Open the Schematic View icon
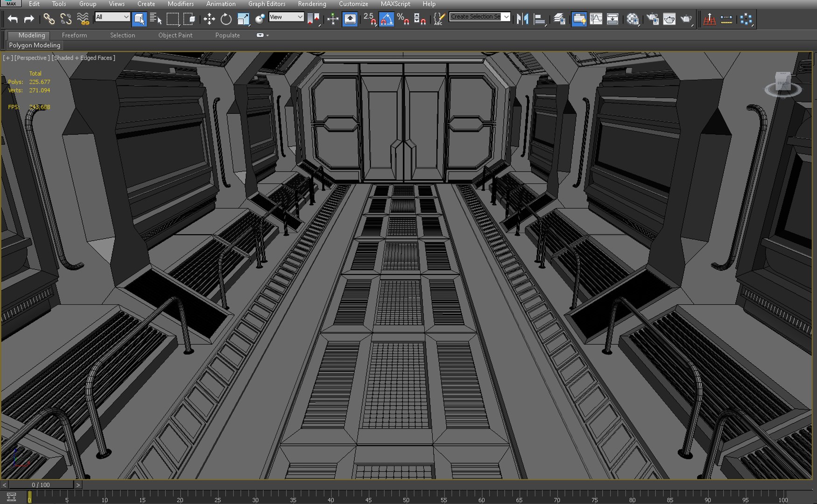Viewport: 817px width, 504px height. coord(613,19)
